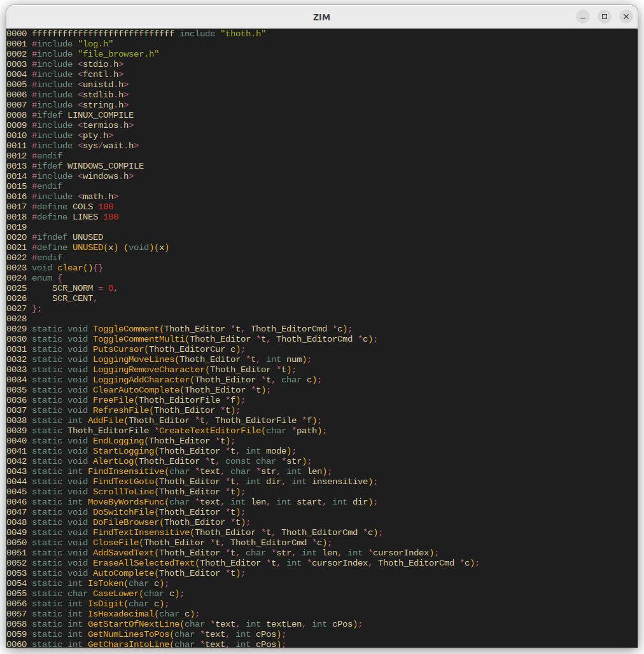
Task: Click AlertLog on line 0042
Action: point(113,461)
